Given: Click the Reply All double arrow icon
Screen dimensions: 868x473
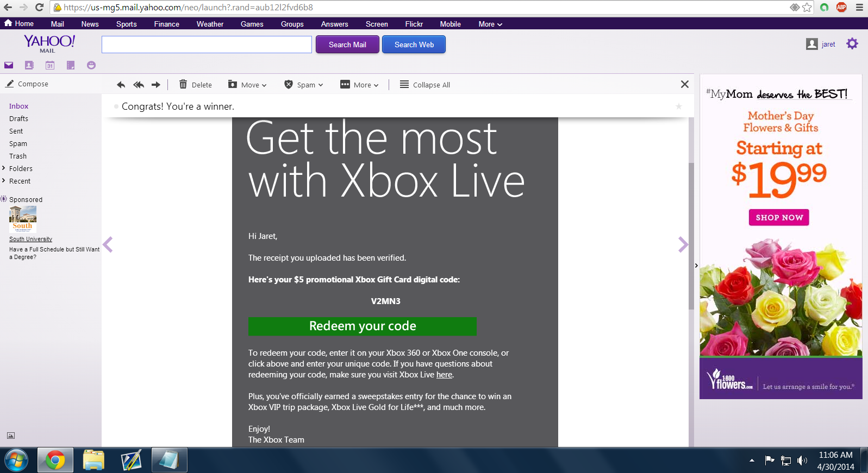Looking at the screenshot, I should pyautogui.click(x=139, y=85).
